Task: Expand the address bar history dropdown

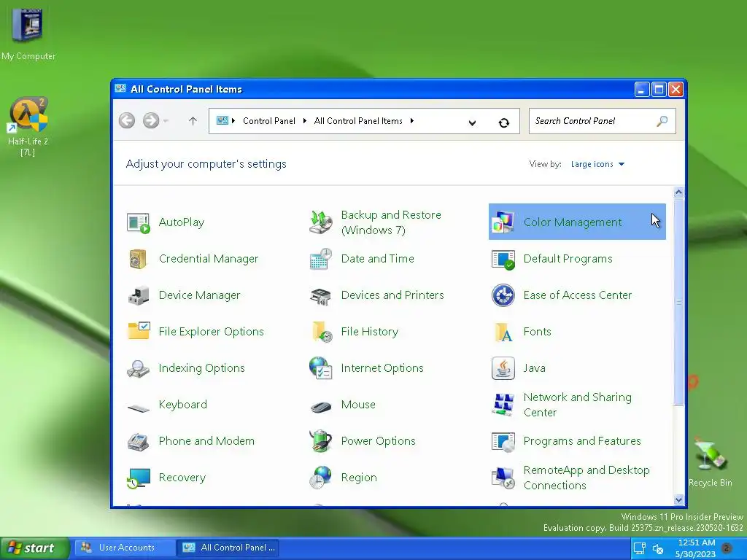Action: [472, 122]
